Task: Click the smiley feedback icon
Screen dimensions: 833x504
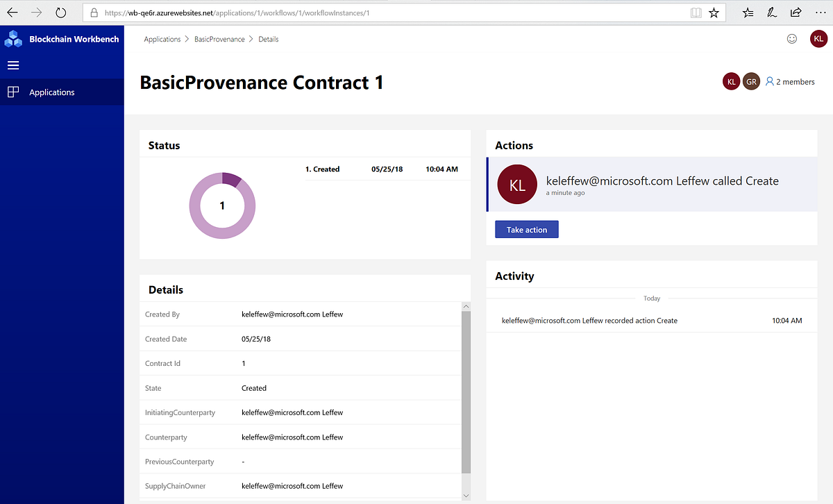Action: [x=792, y=39]
